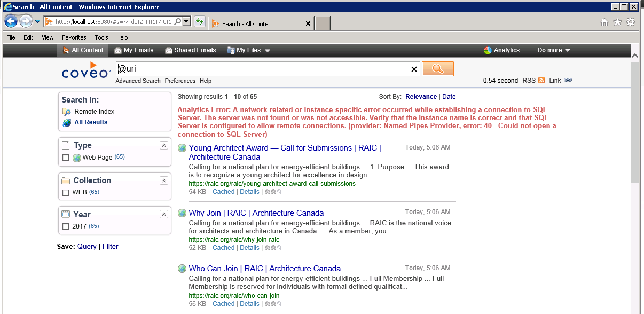
Task: Check the 2017 year checkbox
Action: [66, 226]
